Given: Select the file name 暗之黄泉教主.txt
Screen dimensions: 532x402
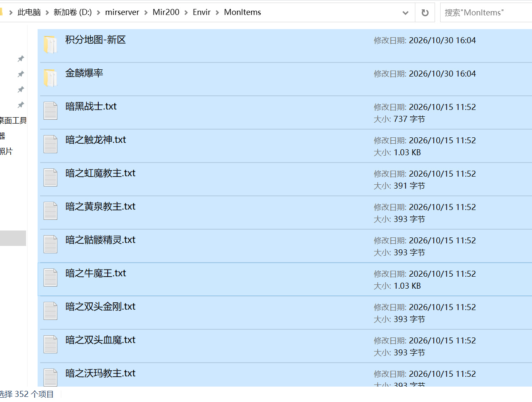Looking at the screenshot, I should [100, 207].
